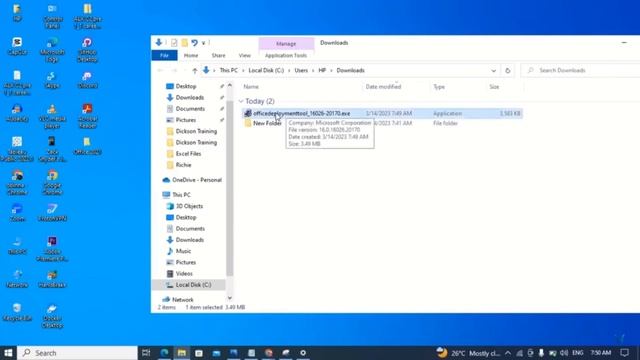The image size is (640, 360).
Task: Sort by Date modified column header
Action: click(383, 87)
